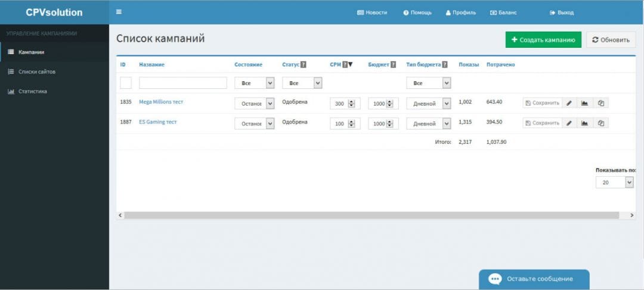Click CPM stepper for ES Gaming тест

pos(351,124)
